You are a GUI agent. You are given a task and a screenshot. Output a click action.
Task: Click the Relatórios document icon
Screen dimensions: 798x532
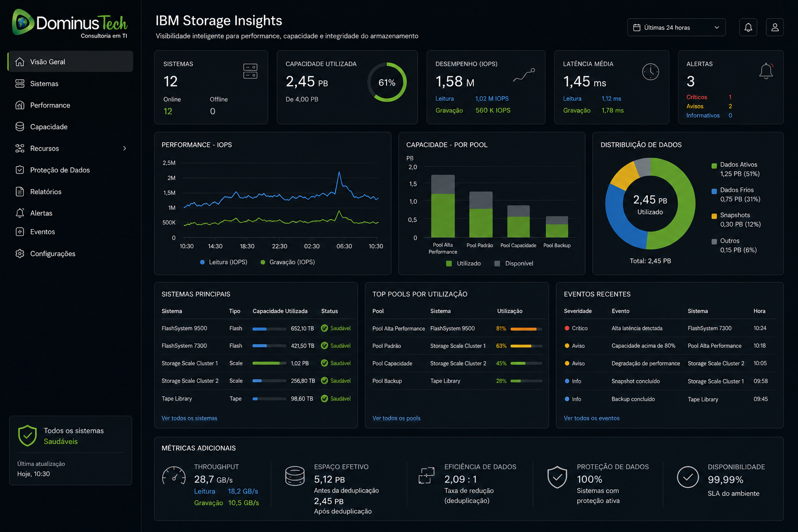20,192
